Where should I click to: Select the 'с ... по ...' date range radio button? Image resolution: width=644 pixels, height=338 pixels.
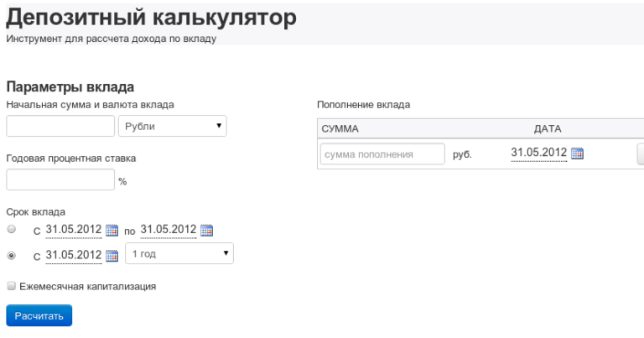[11, 229]
